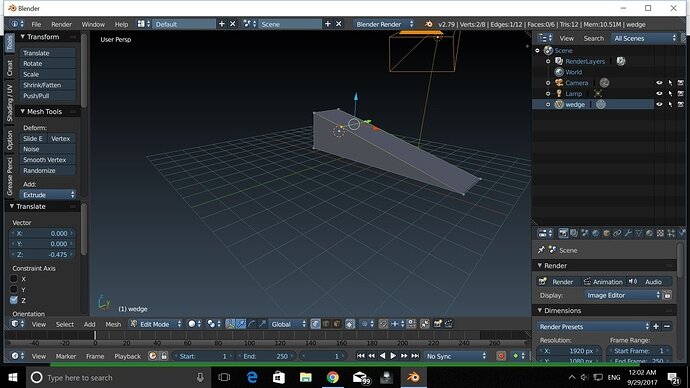Open the Mesh menu in the viewport header

[113, 324]
